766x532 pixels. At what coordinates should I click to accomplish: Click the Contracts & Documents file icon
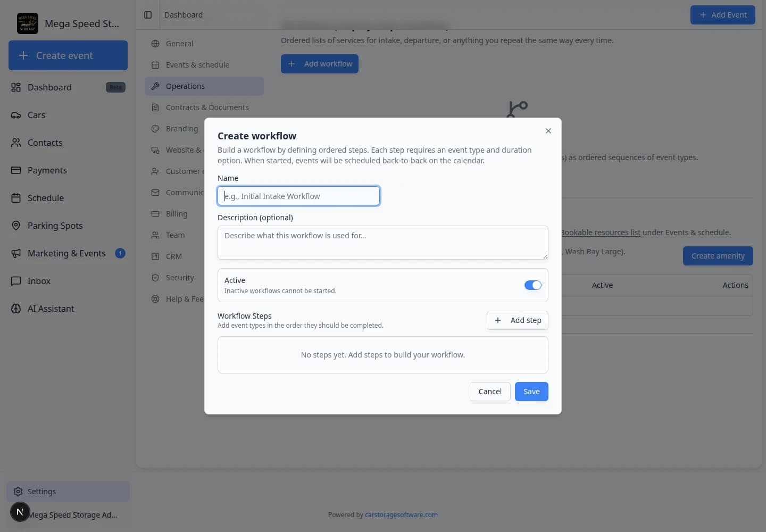pyautogui.click(x=155, y=107)
